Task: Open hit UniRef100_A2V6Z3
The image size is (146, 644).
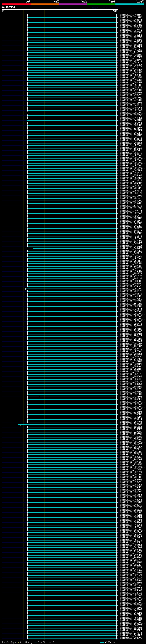Action: (x=131, y=256)
